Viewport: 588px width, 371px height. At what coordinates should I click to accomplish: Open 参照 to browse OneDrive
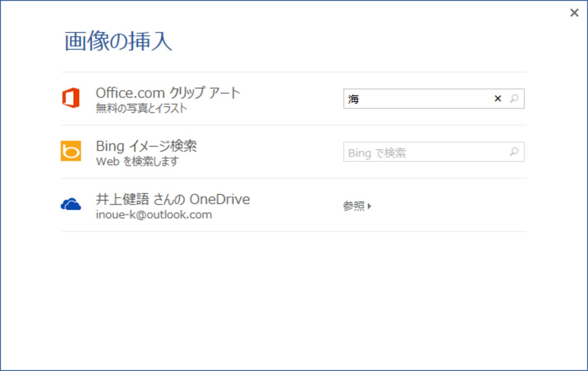(357, 207)
